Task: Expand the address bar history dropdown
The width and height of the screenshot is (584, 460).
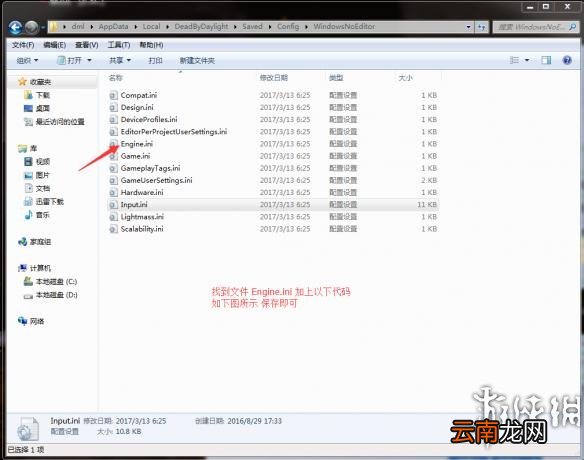Action: [468, 27]
